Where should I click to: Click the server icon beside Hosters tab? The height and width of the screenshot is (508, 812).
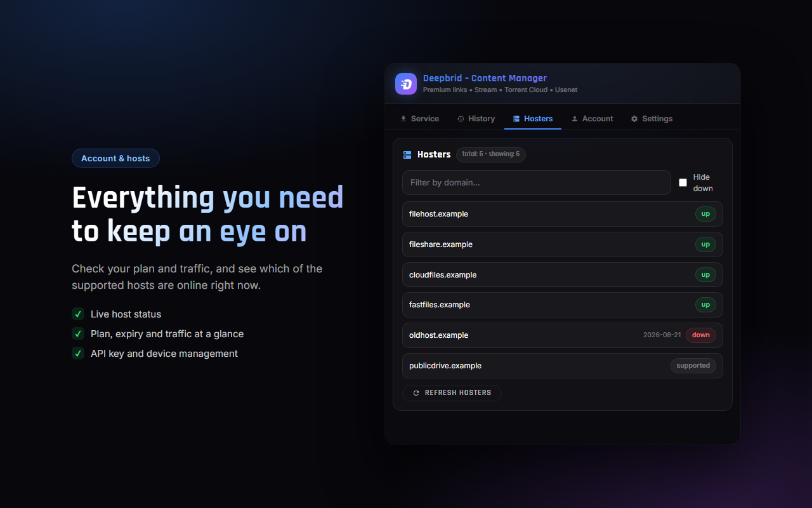point(516,119)
